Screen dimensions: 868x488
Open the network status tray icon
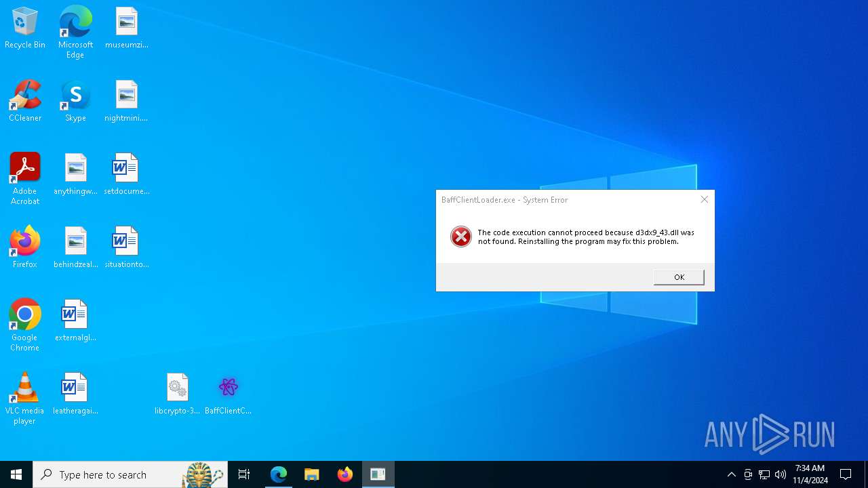(x=764, y=474)
